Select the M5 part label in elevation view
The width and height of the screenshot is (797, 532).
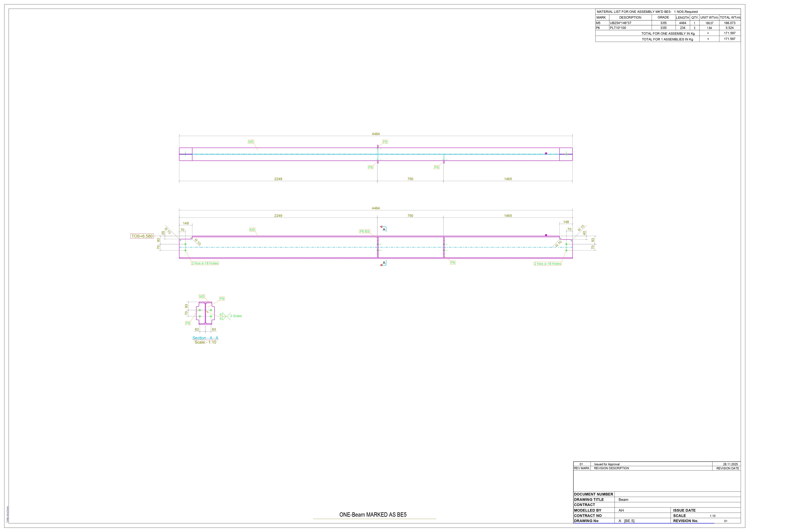click(252, 230)
